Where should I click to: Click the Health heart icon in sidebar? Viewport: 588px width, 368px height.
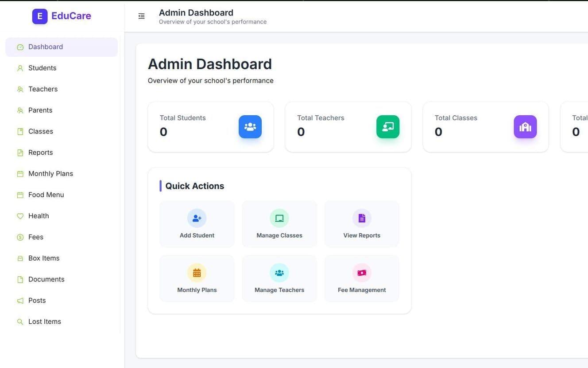point(20,216)
